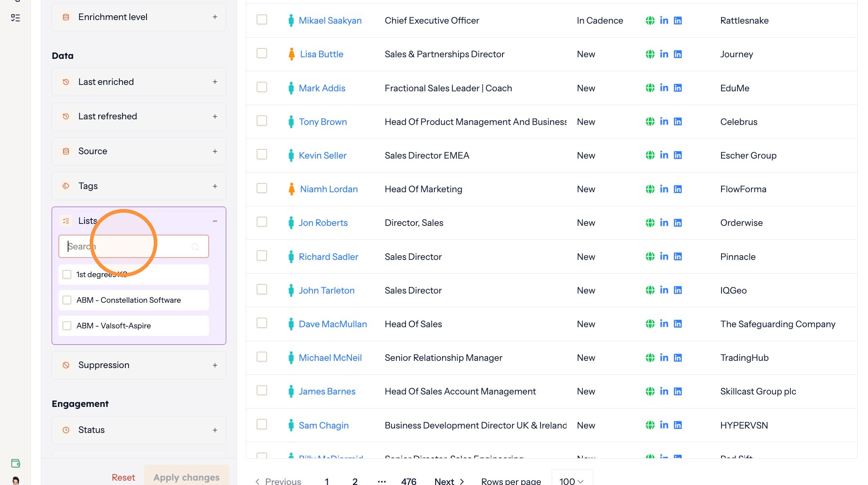Click the orange person icon beside Lisa Buttle

pos(291,54)
